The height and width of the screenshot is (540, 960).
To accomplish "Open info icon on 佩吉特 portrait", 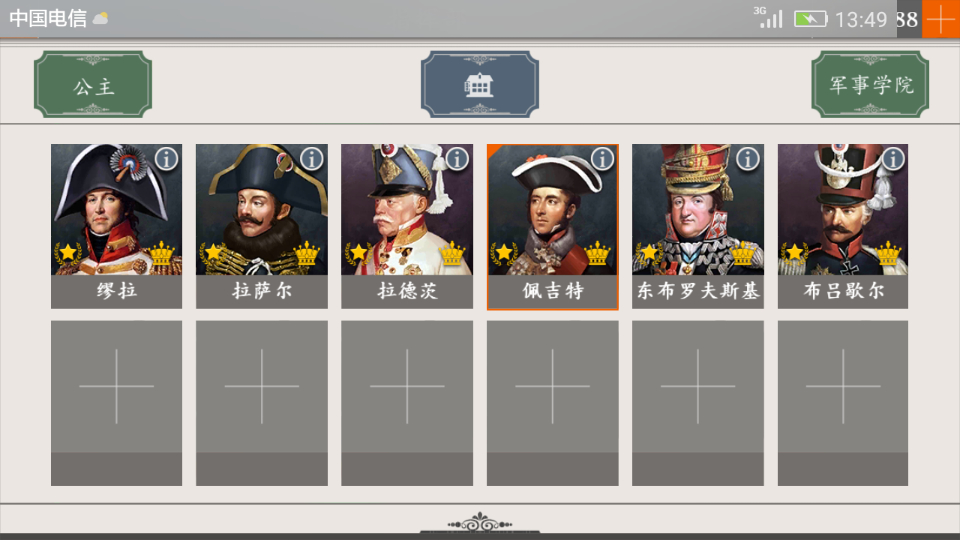I will 602,159.
